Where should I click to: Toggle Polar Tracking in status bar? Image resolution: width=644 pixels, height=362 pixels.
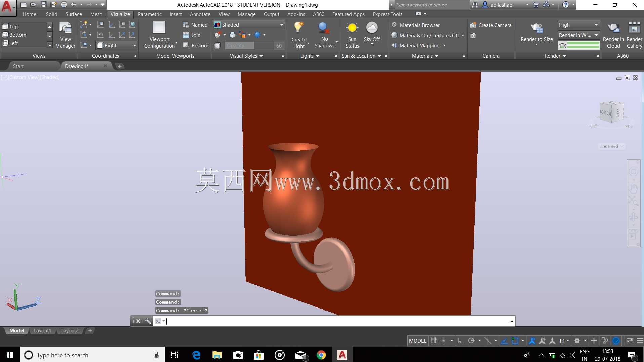click(x=471, y=341)
